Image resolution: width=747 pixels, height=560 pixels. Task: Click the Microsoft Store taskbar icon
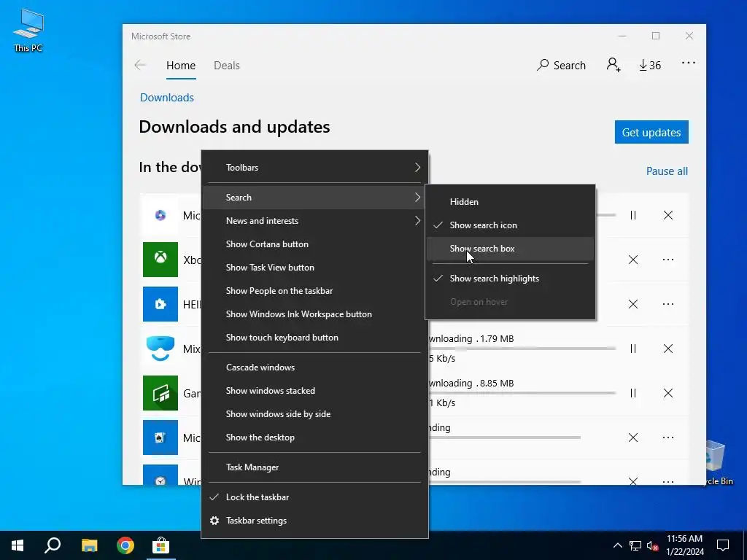click(x=161, y=545)
